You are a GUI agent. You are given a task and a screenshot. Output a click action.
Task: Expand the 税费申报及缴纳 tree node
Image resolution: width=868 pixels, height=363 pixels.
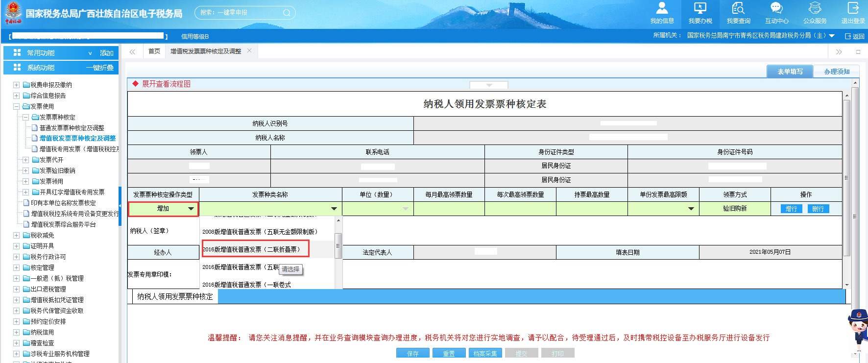point(16,85)
